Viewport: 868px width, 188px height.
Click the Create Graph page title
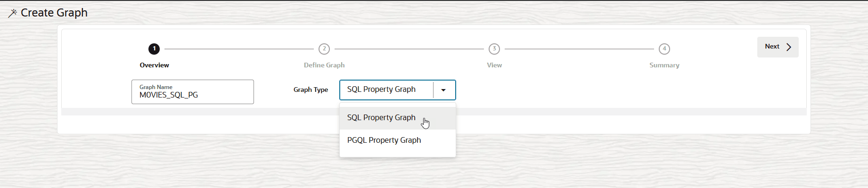pyautogui.click(x=54, y=13)
